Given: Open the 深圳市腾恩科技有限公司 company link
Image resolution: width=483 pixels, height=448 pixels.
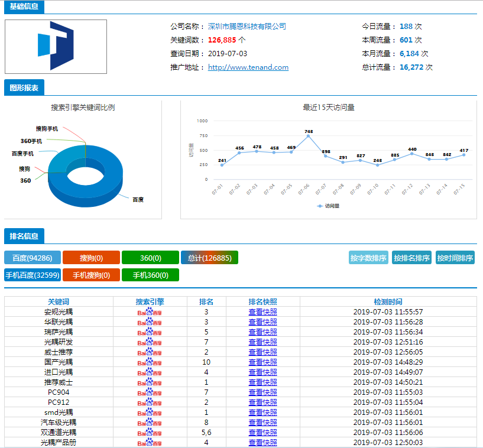Looking at the screenshot, I should coord(247,27).
